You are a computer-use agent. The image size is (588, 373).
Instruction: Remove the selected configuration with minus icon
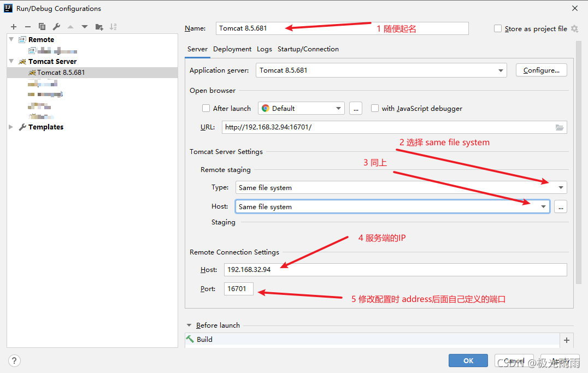(x=28, y=27)
